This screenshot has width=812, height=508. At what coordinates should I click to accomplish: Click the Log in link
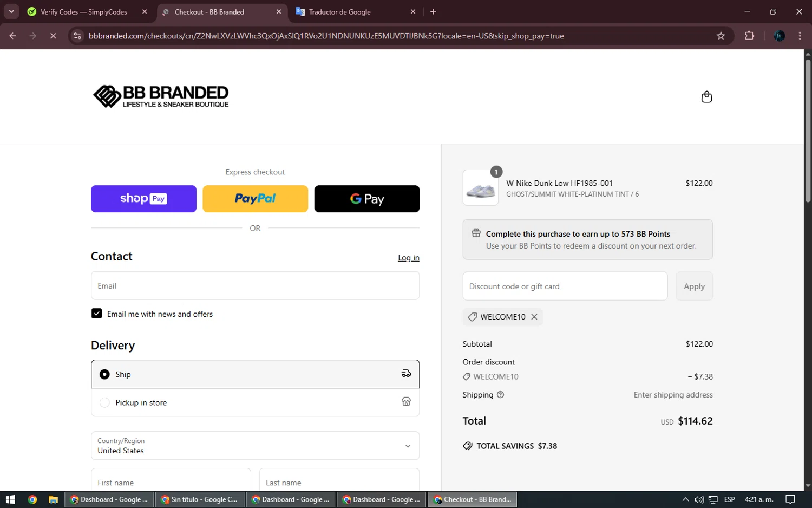tap(409, 258)
